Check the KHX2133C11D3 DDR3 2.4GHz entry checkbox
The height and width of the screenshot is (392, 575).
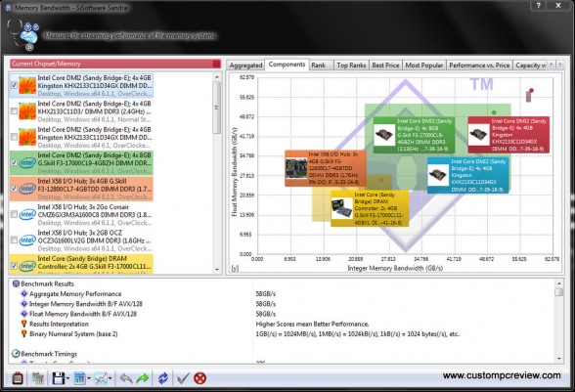(14, 110)
